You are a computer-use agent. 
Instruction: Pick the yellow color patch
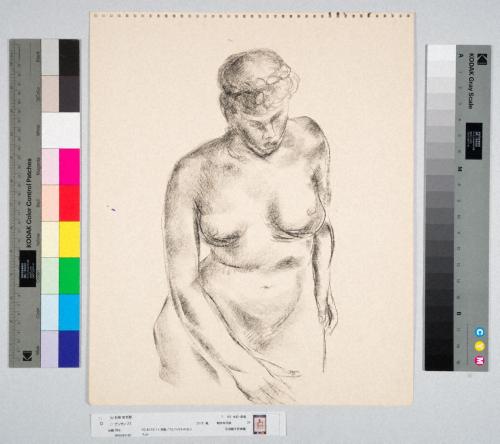[x=69, y=239]
